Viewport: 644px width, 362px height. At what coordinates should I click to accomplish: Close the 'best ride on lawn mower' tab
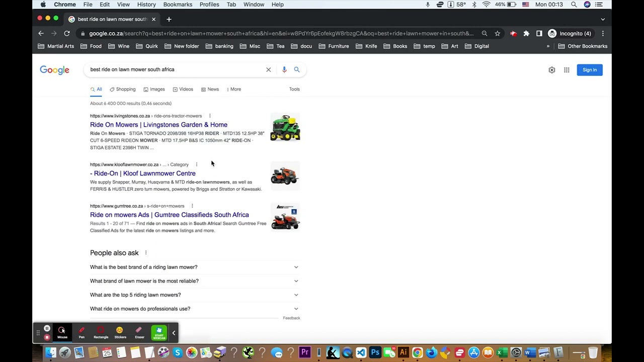coord(153,19)
